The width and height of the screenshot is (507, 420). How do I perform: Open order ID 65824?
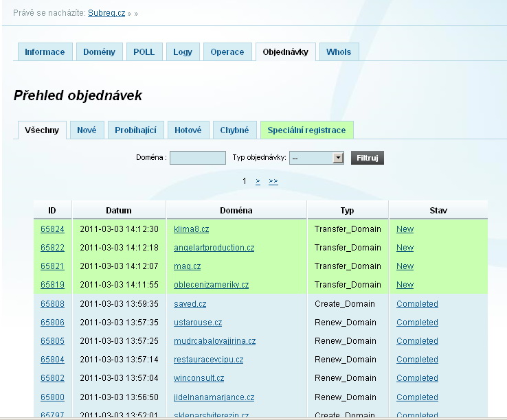pos(52,229)
